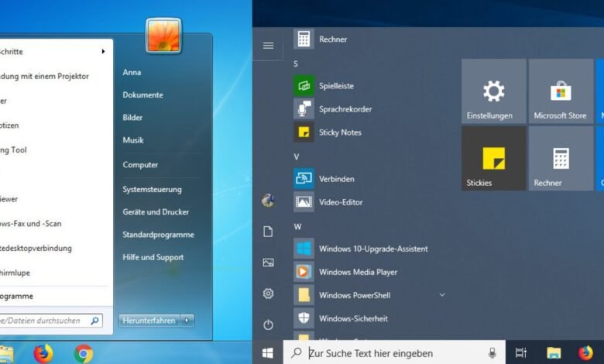Viewport: 604px width, 364px height.
Task: Open Einstellungen tile
Action: (494, 91)
